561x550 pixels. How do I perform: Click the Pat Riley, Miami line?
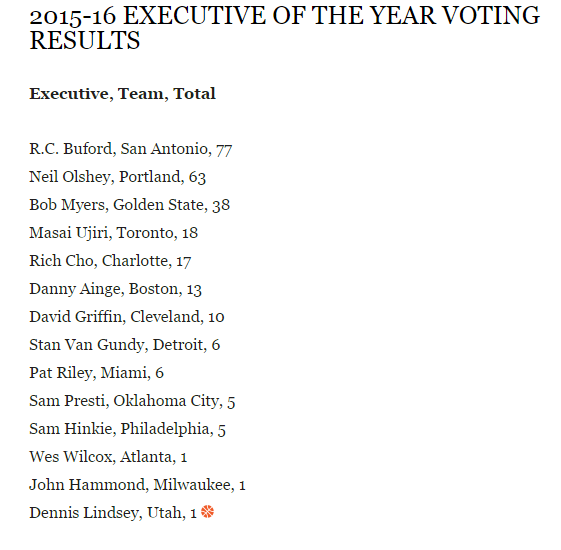pyautogui.click(x=97, y=373)
